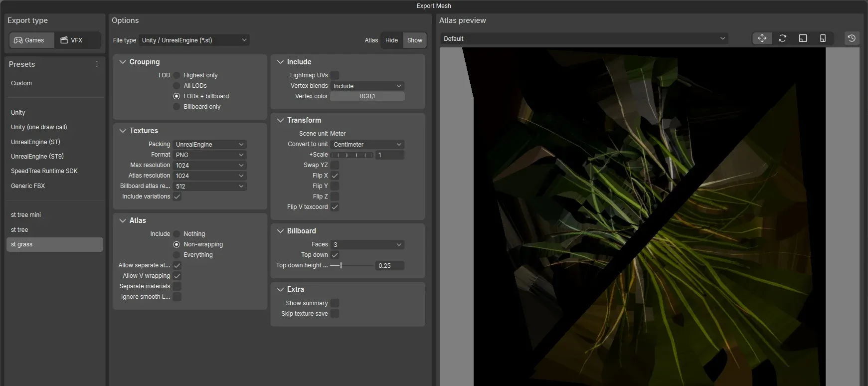Uncheck the Flip X checkbox

[x=335, y=176]
